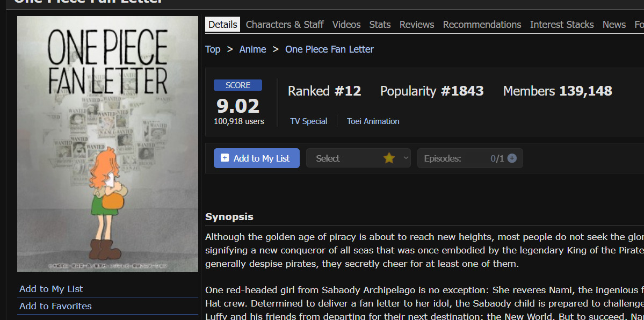644x320 pixels.
Task: Click One Piece Fan Letter breadcrumb link
Action: coord(329,49)
